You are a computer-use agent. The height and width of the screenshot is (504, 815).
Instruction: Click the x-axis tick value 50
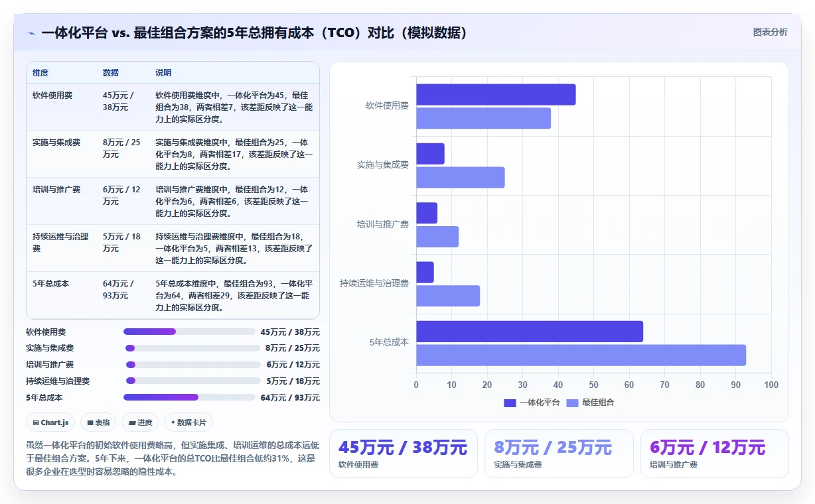pos(593,385)
